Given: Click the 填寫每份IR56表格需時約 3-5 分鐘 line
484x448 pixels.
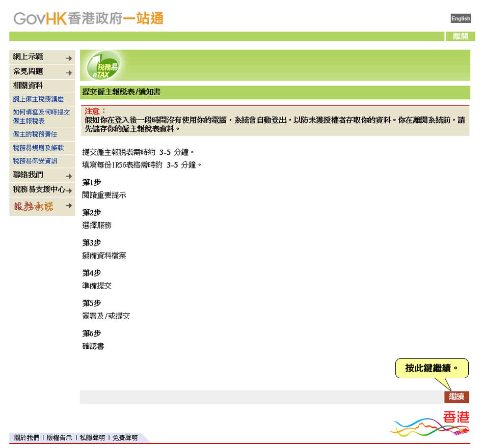Looking at the screenshot, I should [x=142, y=165].
